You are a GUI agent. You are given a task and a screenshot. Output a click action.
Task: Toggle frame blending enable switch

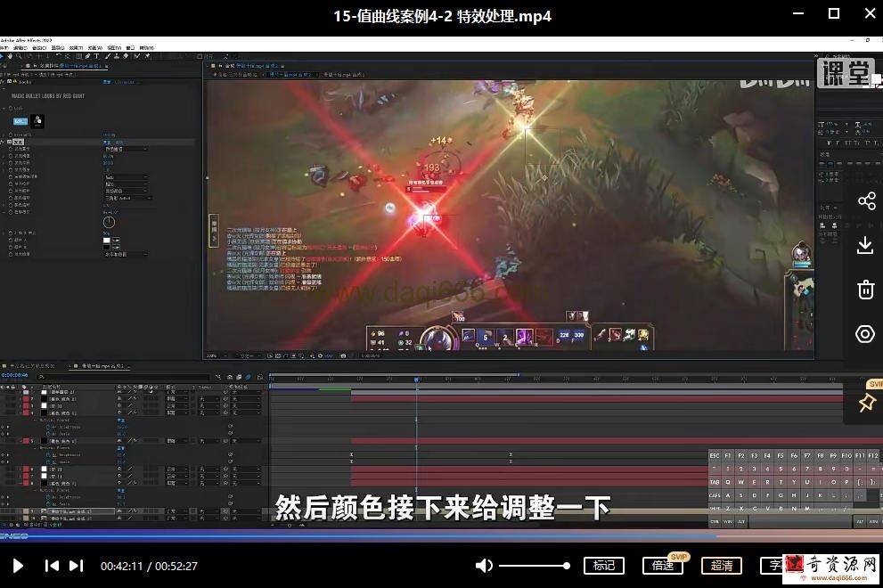(239, 377)
